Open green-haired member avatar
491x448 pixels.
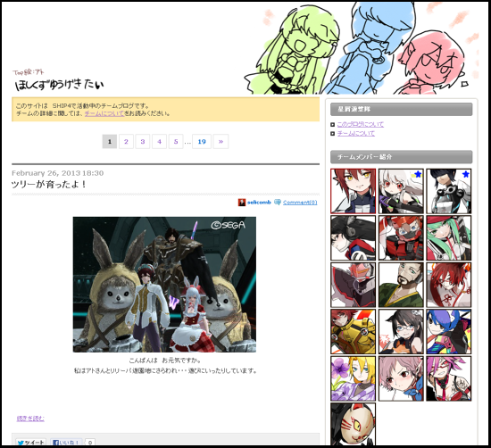pos(449,238)
